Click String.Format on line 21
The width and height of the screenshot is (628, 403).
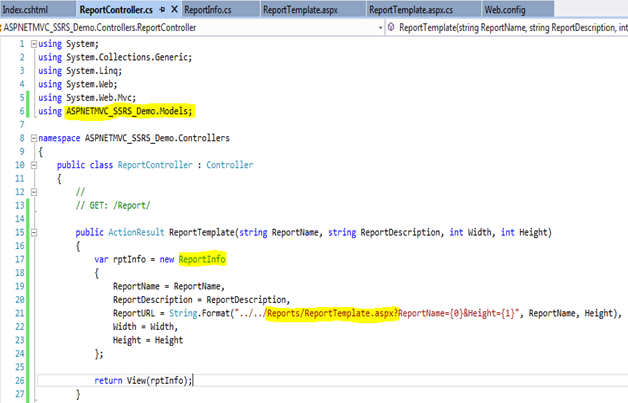click(200, 313)
